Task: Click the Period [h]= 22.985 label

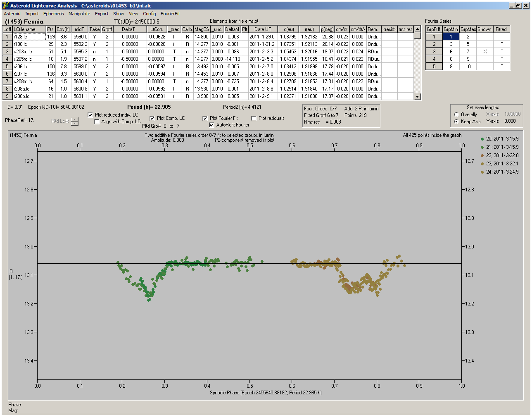Action: [x=149, y=107]
